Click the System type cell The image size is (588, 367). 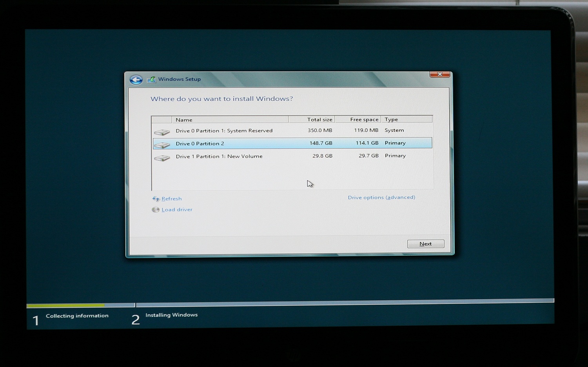(x=394, y=130)
